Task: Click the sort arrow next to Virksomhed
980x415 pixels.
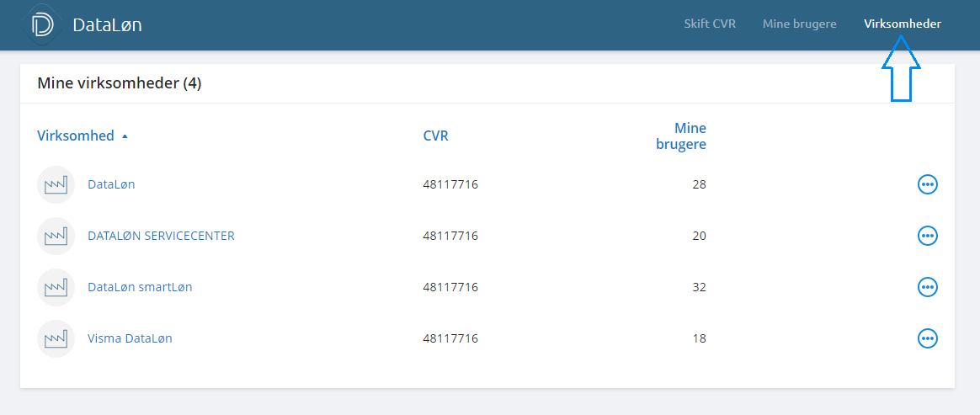Action: (x=125, y=136)
